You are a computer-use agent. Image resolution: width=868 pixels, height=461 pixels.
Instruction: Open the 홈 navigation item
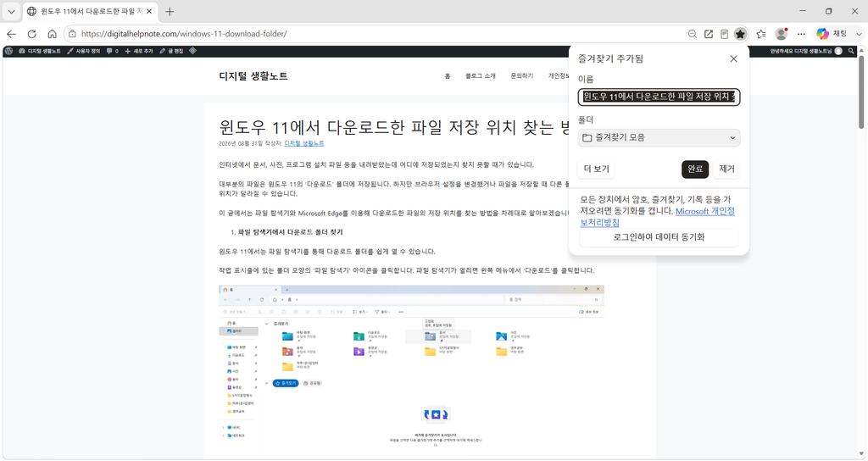448,76
